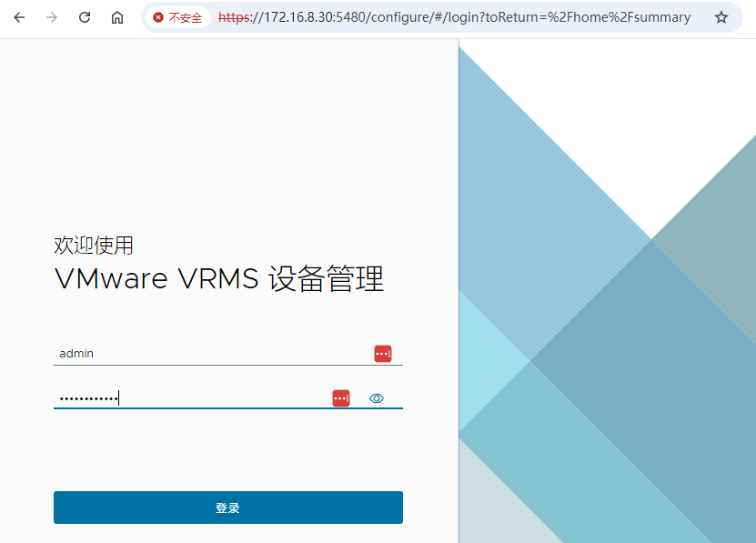Click the VMware VRMS 设备管理 heading
Viewport: 756px width, 543px height.
[219, 278]
